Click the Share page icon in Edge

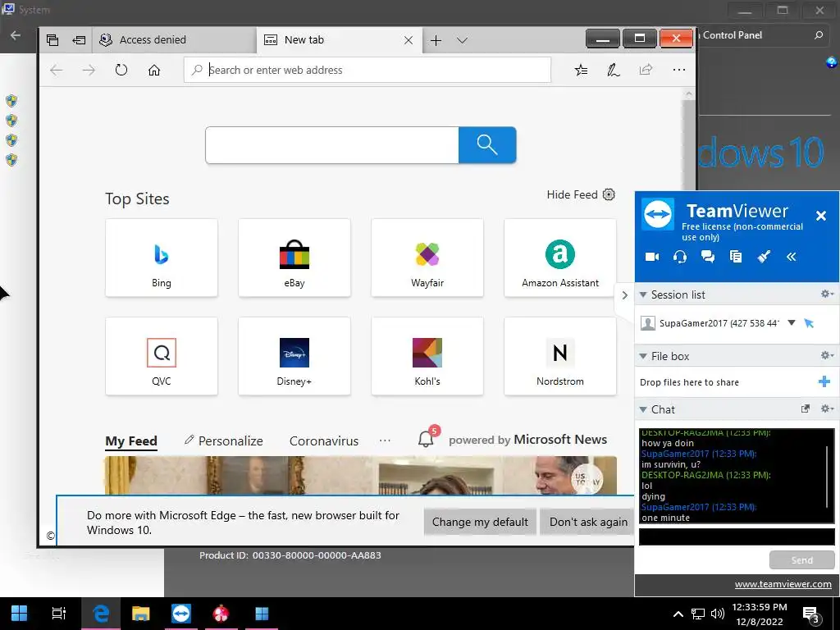coord(646,70)
